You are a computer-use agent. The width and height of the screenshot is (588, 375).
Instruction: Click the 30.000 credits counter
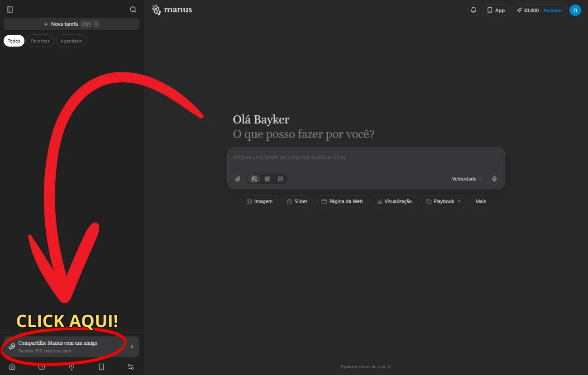[x=531, y=10]
